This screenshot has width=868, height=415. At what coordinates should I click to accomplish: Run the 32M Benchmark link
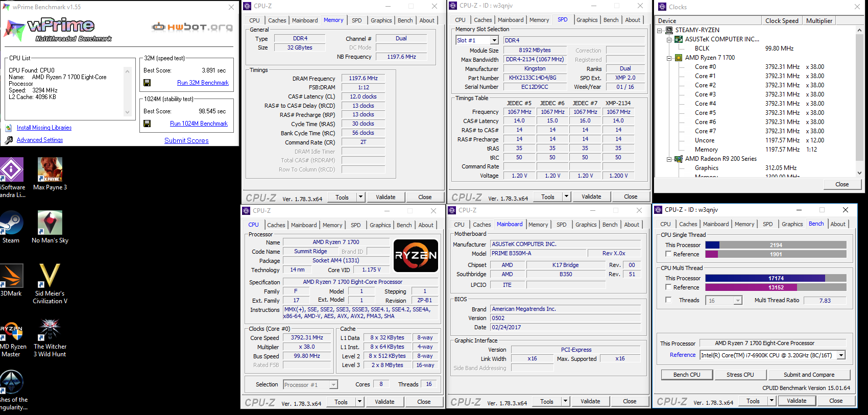coord(203,83)
